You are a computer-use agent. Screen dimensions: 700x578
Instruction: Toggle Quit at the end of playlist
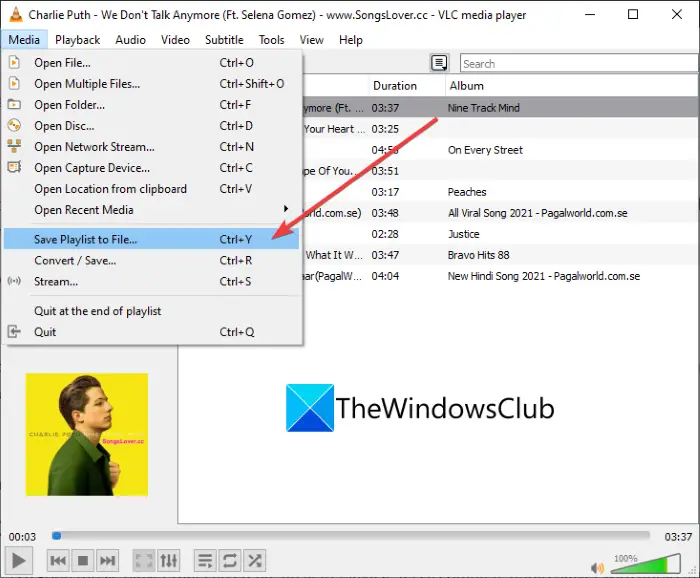pyautogui.click(x=151, y=311)
